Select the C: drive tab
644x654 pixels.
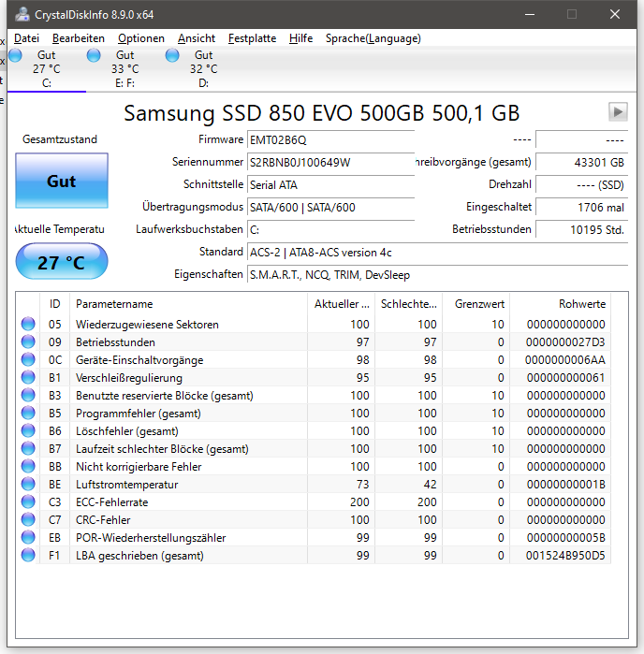point(46,69)
